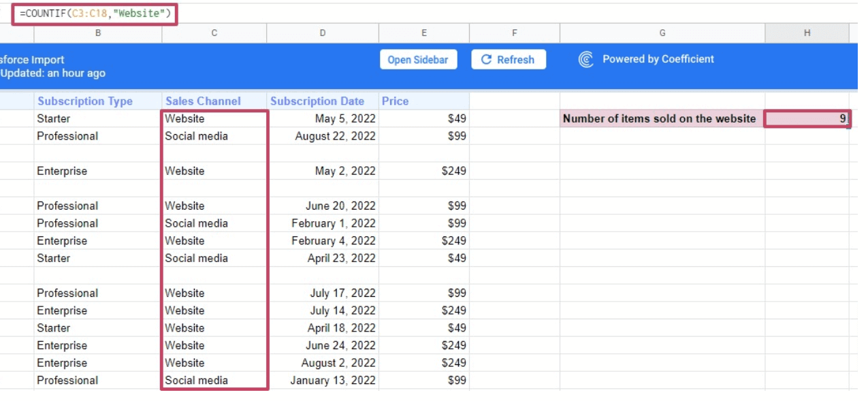868x401 pixels.
Task: Select column E header
Action: coord(423,33)
